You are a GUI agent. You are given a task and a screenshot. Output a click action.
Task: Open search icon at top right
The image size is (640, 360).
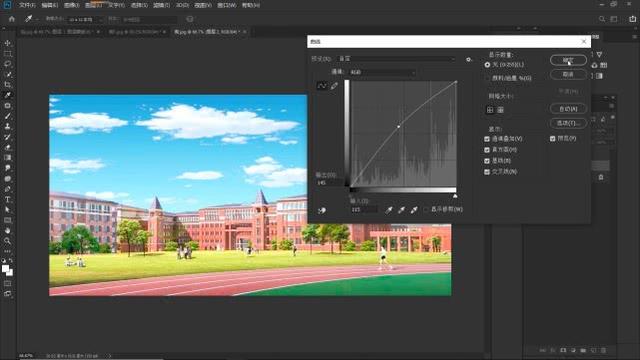(602, 19)
